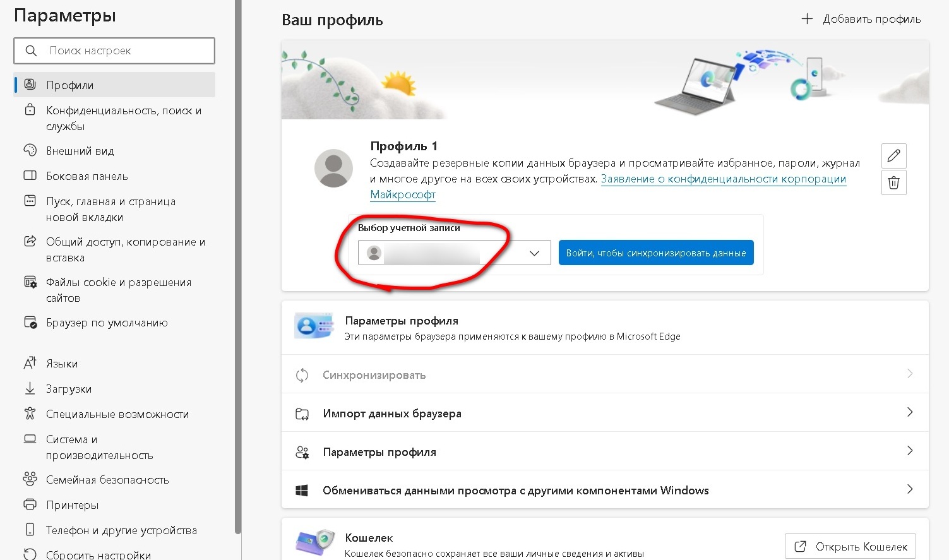This screenshot has width=949, height=560.
Task: Click the privacy lock icon in sidebar
Action: point(30,110)
